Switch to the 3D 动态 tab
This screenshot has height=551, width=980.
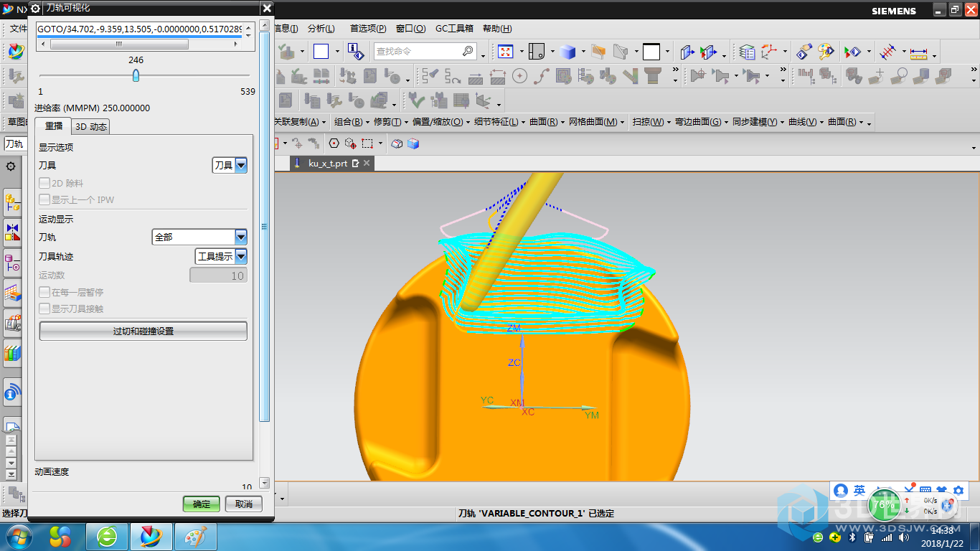click(x=92, y=127)
